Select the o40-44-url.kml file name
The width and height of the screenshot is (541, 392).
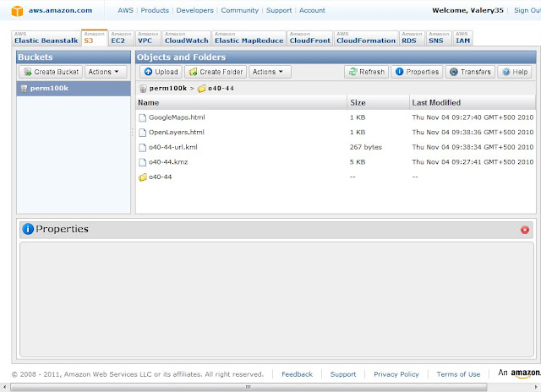coord(172,147)
